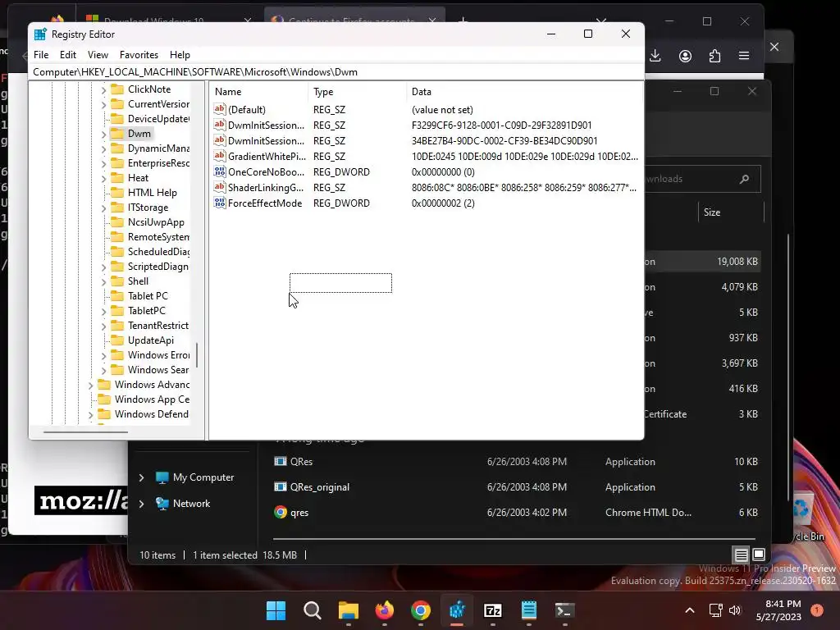Open the Firefox account icon
This screenshot has width=840, height=630.
685,56
